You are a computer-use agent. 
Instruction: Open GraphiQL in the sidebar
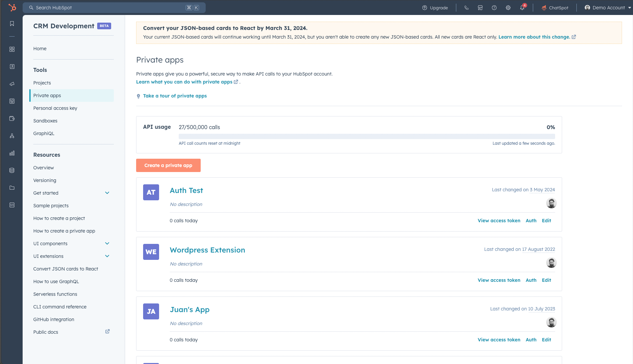44,133
